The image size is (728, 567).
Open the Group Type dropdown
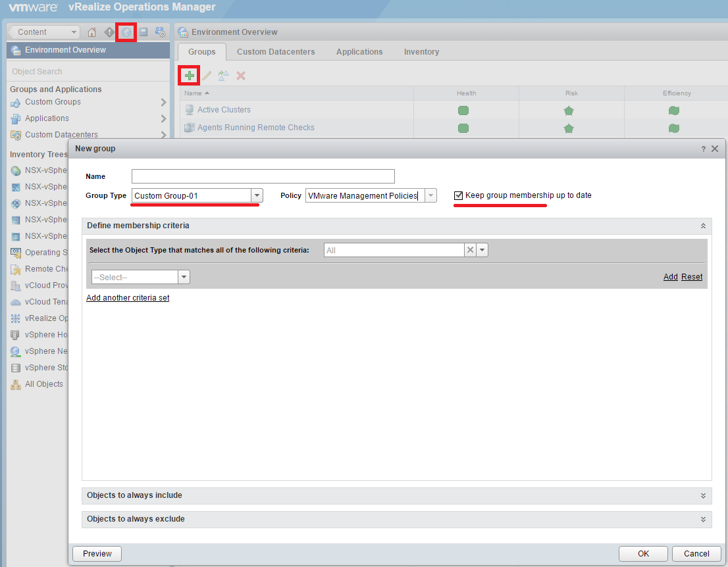(x=257, y=195)
